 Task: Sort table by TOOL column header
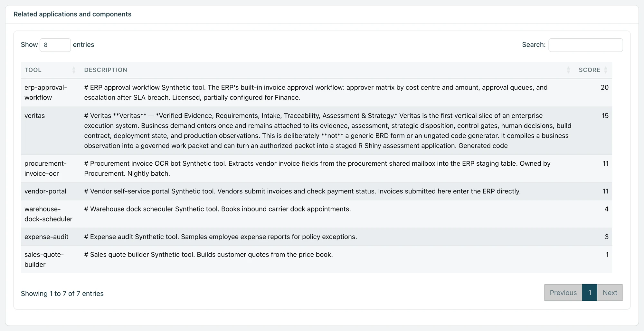tap(33, 70)
